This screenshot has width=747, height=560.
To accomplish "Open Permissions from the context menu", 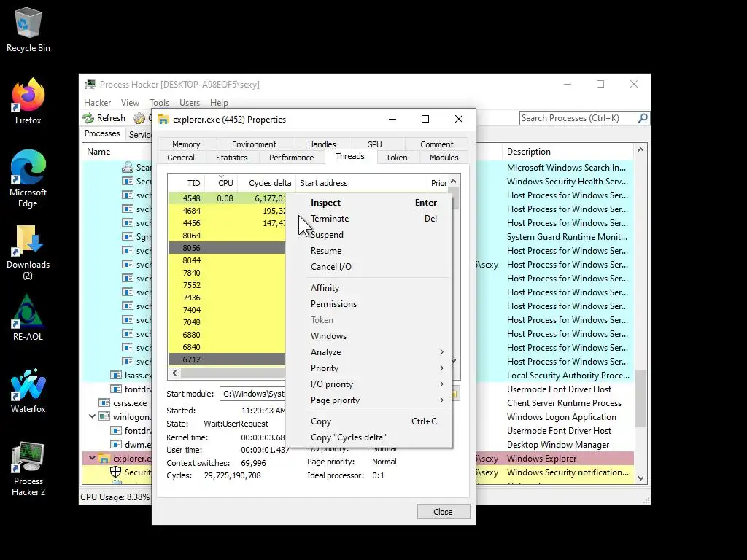I will 370,304.
